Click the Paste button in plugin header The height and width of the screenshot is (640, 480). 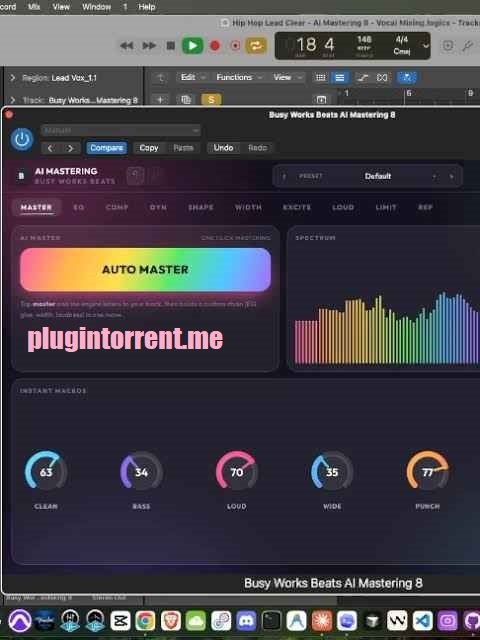(x=183, y=148)
